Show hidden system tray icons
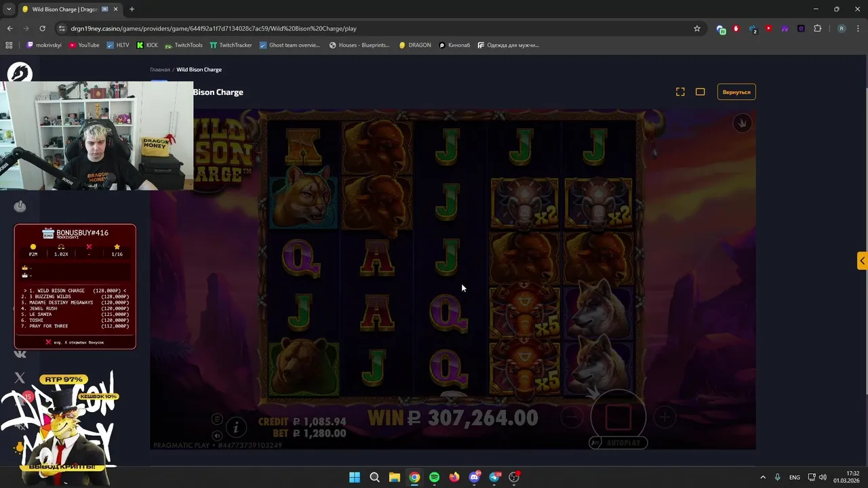Image resolution: width=868 pixels, height=488 pixels. (763, 477)
